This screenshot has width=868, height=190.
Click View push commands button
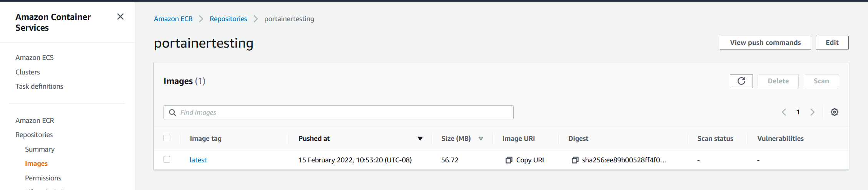click(765, 43)
